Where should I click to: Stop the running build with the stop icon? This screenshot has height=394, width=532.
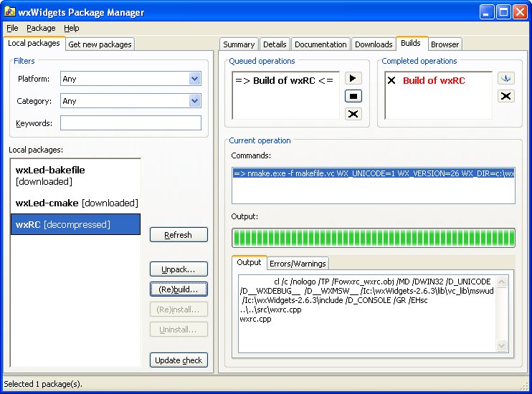pos(353,96)
